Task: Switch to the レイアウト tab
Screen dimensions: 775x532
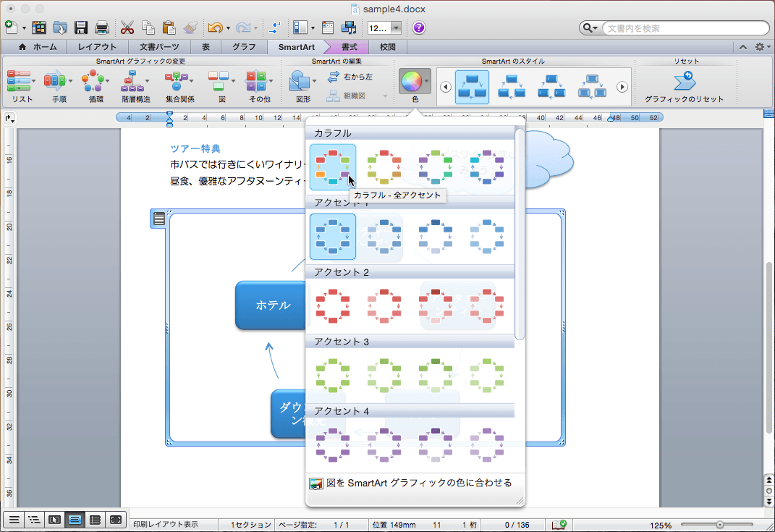Action: point(97,47)
